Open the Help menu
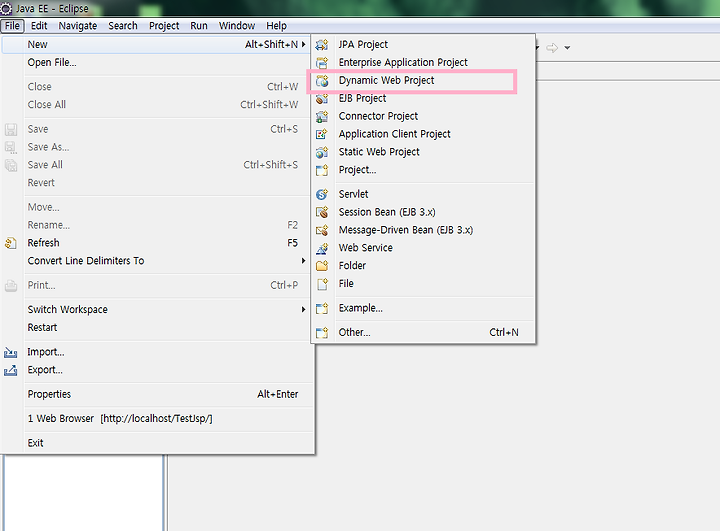Image resolution: width=720 pixels, height=531 pixels. pyautogui.click(x=276, y=26)
